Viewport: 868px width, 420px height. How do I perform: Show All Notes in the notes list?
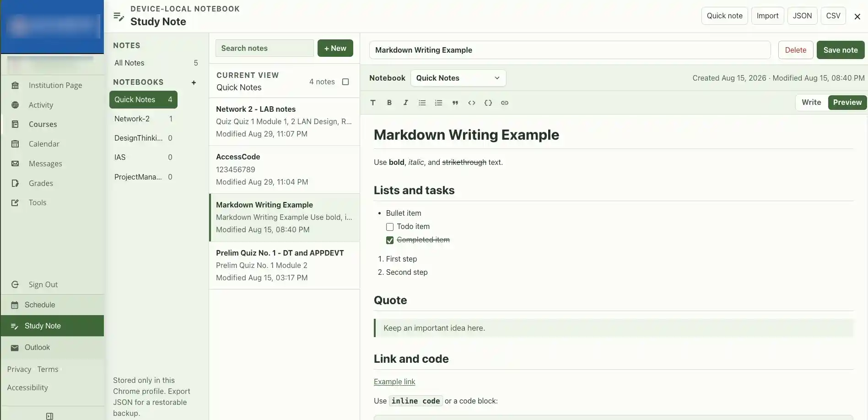coord(156,63)
